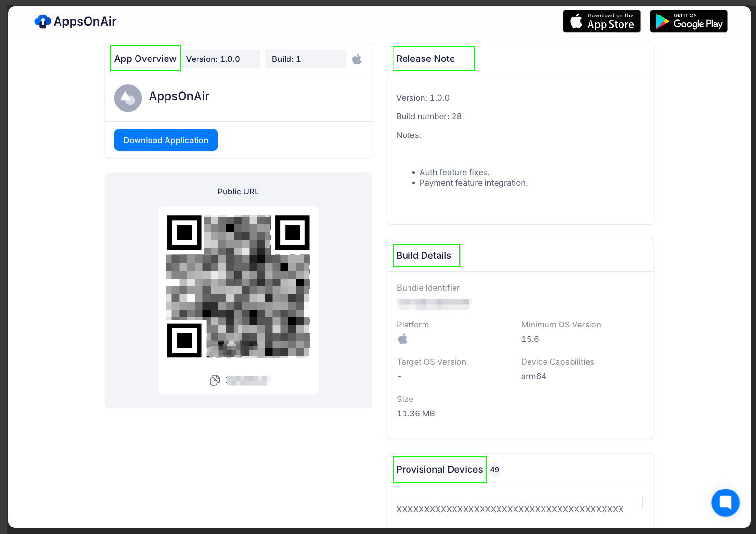Click the Device Capabilities value arm64
This screenshot has width=756, height=534.
pos(533,376)
